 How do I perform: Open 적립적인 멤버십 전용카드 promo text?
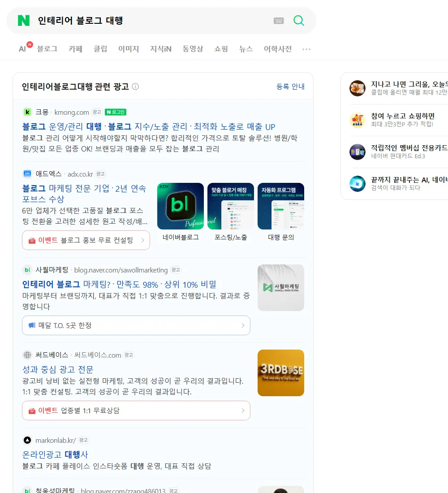409,148
